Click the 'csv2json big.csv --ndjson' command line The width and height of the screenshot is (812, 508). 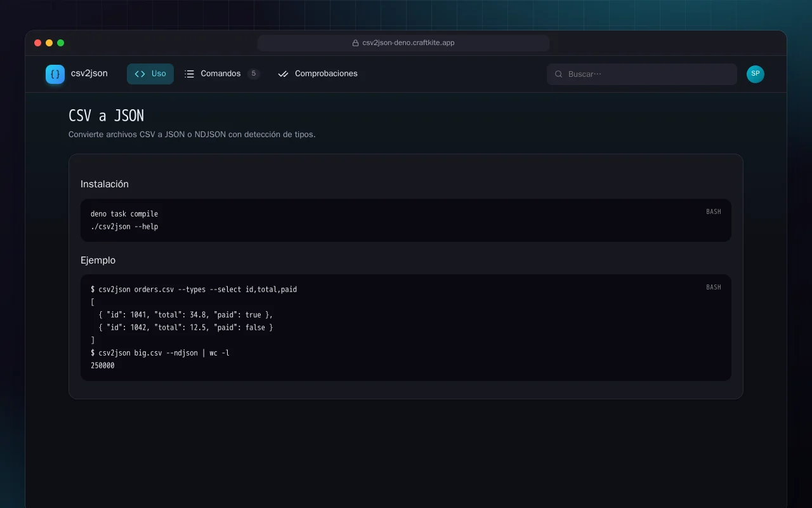pos(160,353)
